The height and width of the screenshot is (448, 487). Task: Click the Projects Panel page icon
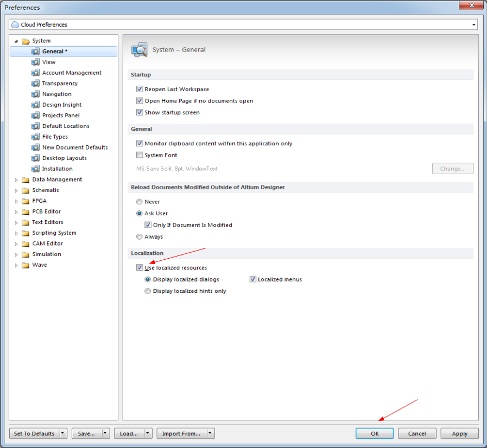(35, 116)
